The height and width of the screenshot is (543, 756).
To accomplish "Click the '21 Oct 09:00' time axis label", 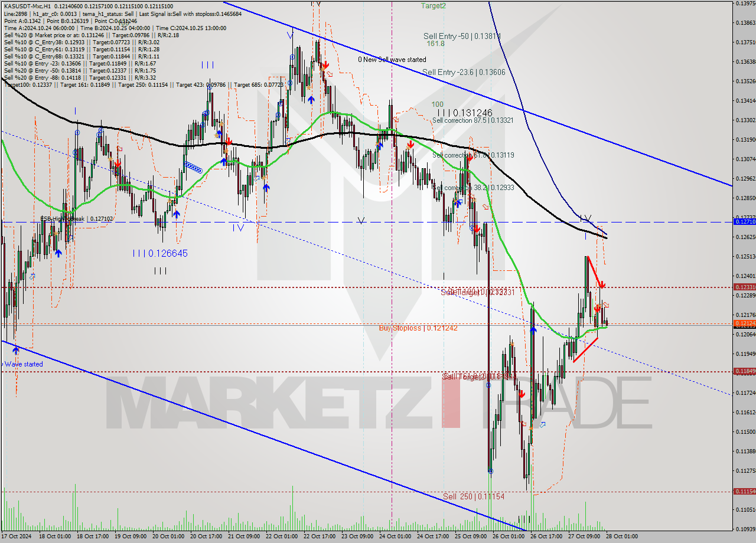I will coord(244,537).
